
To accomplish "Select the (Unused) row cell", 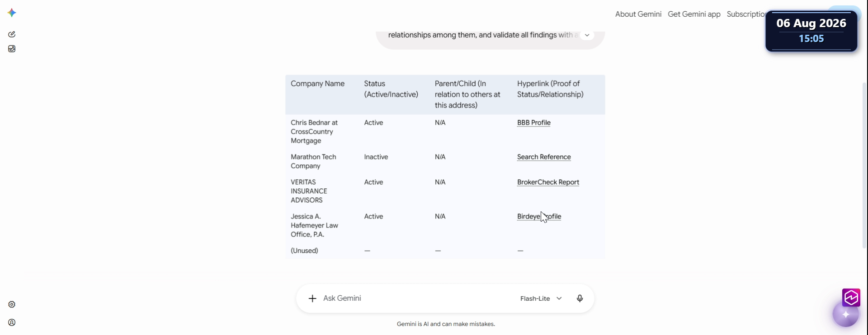I will click(304, 251).
